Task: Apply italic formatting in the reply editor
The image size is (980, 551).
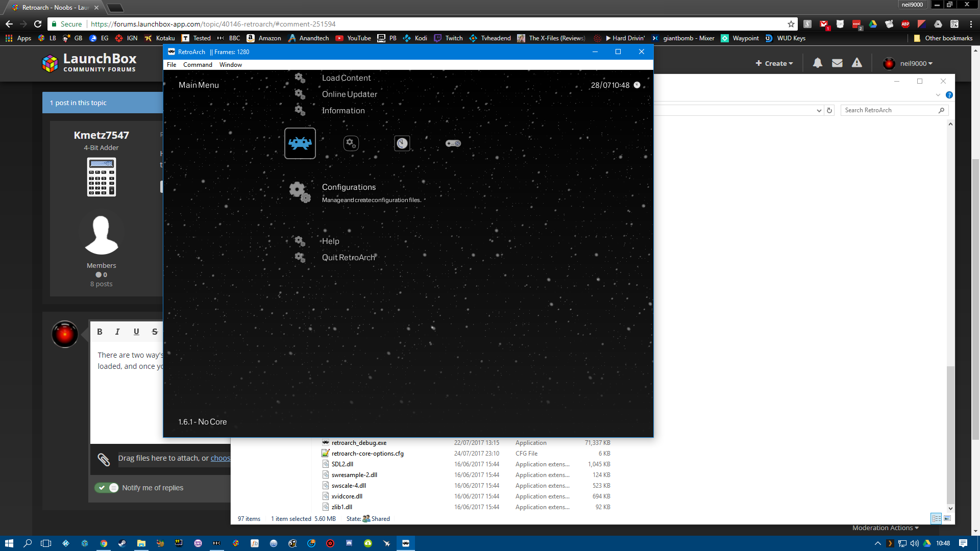Action: coord(117,332)
